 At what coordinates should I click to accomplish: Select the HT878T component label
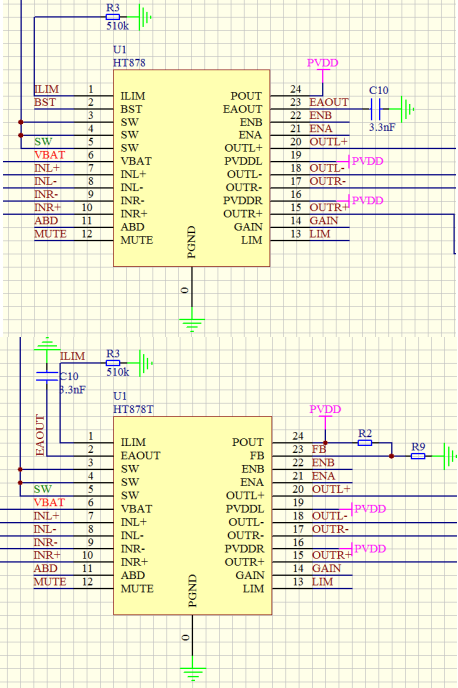tap(133, 409)
